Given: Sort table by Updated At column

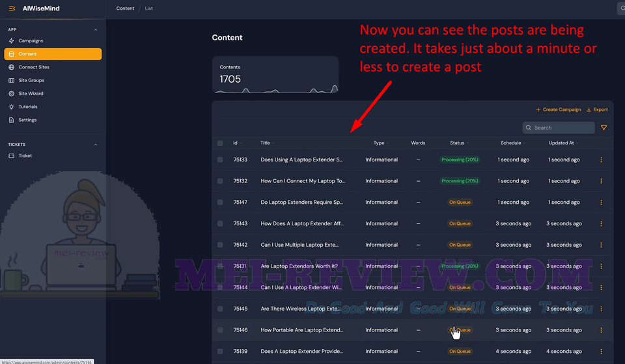Looking at the screenshot, I should (x=564, y=143).
